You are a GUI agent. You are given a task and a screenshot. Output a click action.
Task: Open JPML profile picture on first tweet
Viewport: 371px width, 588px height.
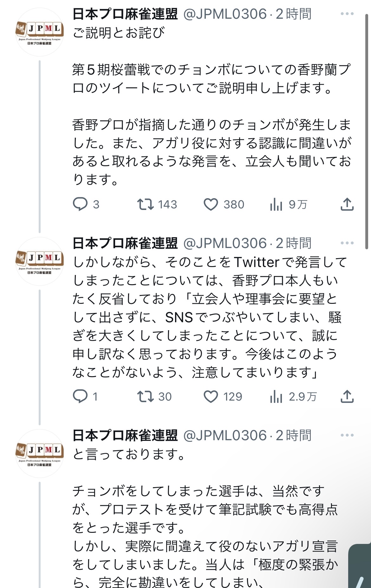coord(39,33)
